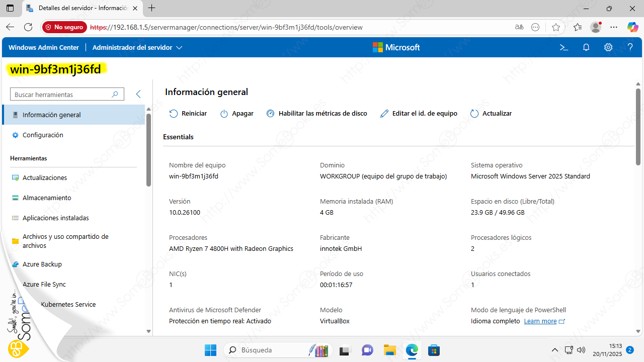644x362 pixels.
Task: Enable disk metrics via Habilitar las métricas
Action: point(316,114)
